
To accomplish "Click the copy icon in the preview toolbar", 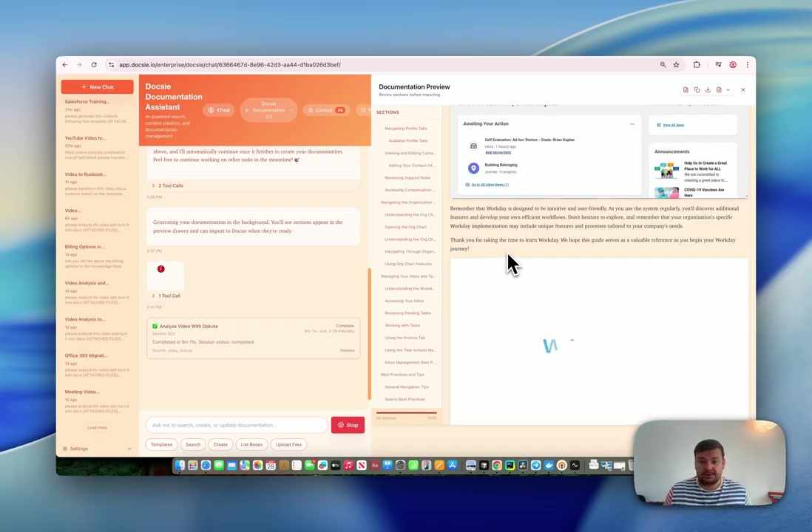I will 697,89.
